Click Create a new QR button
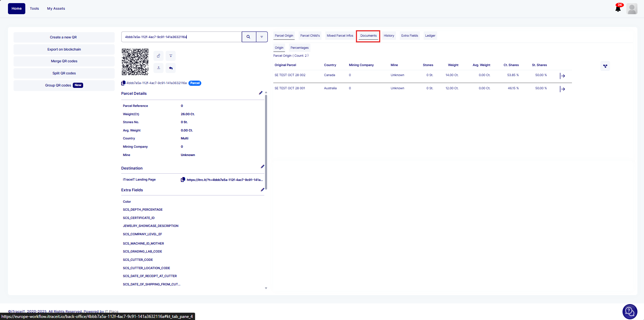The width and height of the screenshot is (644, 320). (x=64, y=37)
